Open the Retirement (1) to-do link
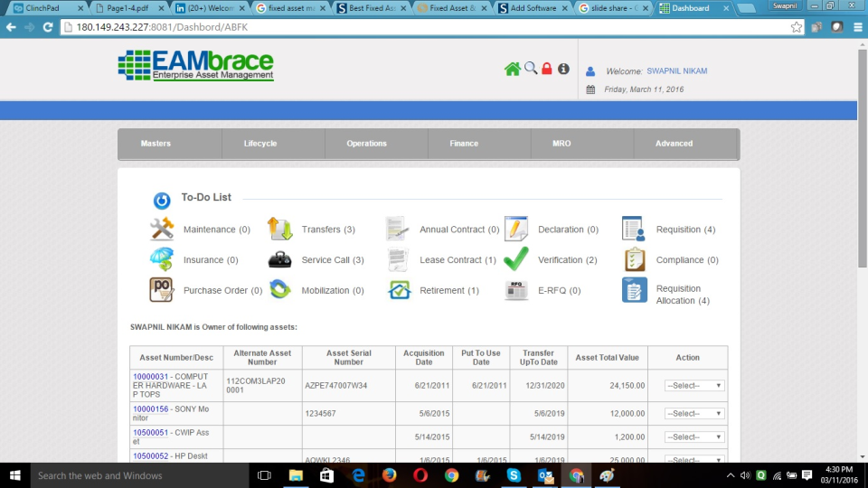 (x=449, y=290)
